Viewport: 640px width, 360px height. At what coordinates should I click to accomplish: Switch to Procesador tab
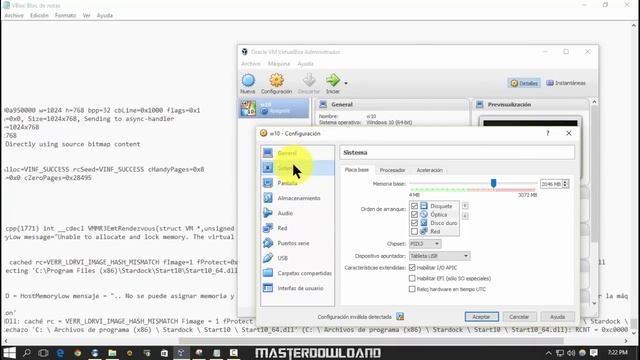tap(392, 170)
